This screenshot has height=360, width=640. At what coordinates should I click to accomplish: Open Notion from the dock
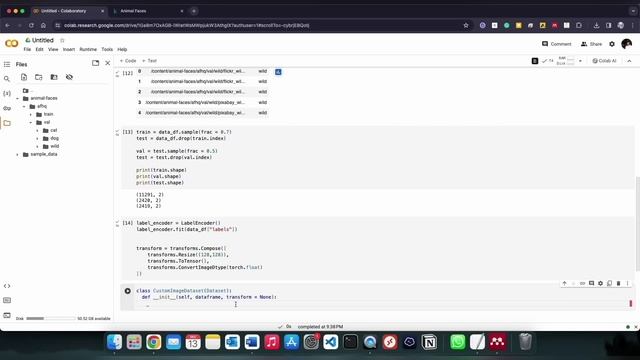(x=429, y=342)
